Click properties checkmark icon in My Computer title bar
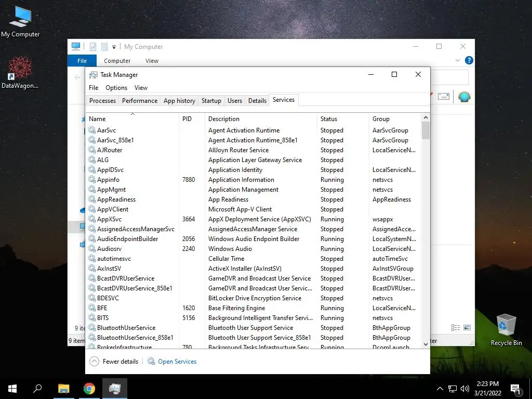This screenshot has width=532, height=399. [93, 46]
